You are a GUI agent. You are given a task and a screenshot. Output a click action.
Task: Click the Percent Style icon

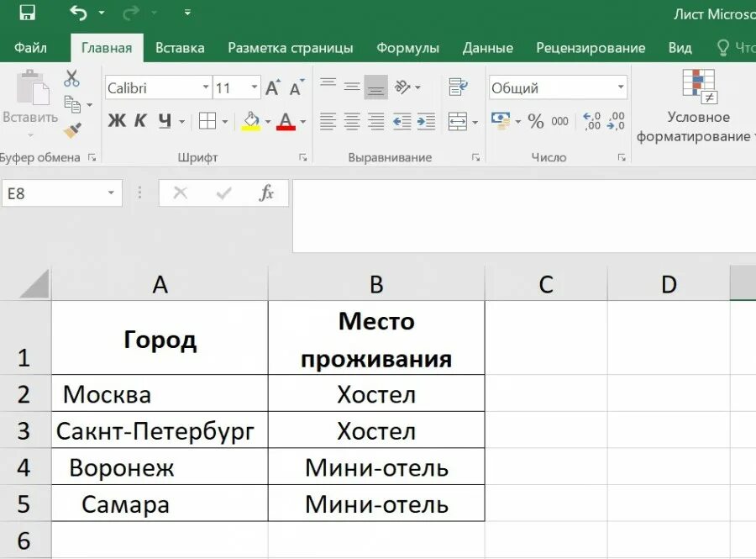536,120
